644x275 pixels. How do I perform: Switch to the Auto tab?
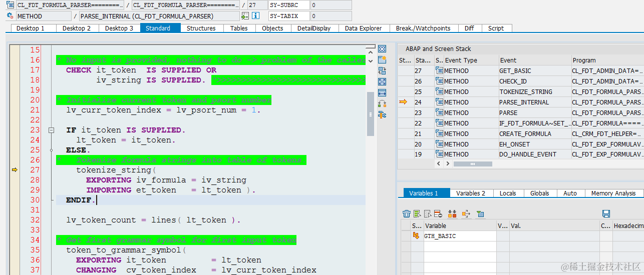(x=570, y=193)
